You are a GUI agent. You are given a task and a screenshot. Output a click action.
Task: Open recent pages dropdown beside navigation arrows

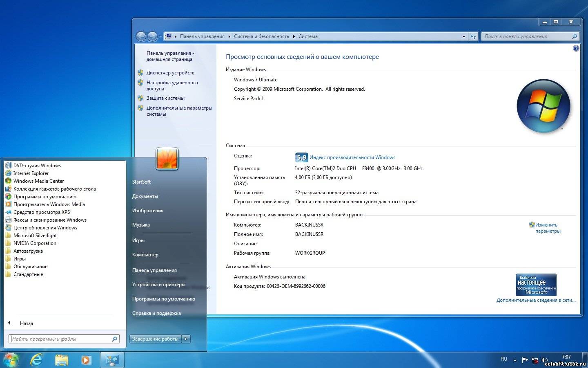pyautogui.click(x=160, y=37)
